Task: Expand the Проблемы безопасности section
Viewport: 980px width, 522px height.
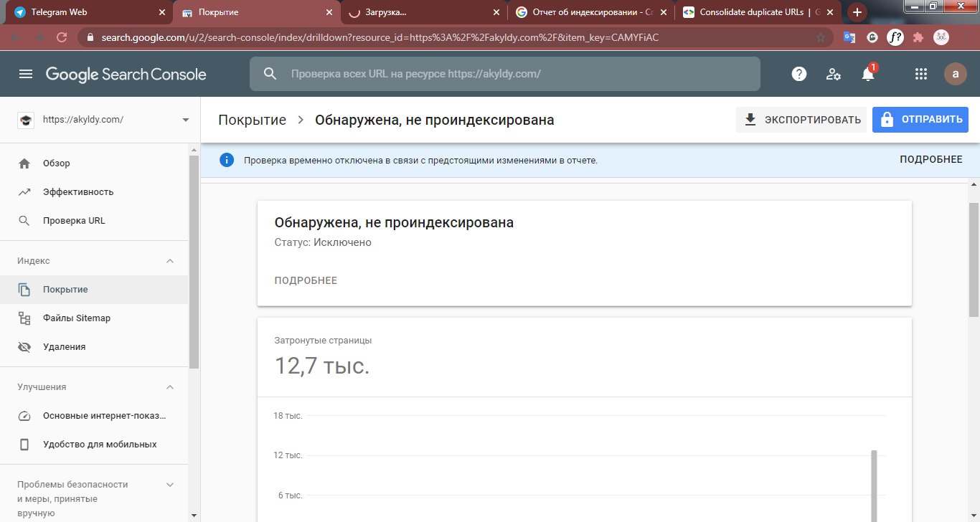Action: (x=170, y=485)
